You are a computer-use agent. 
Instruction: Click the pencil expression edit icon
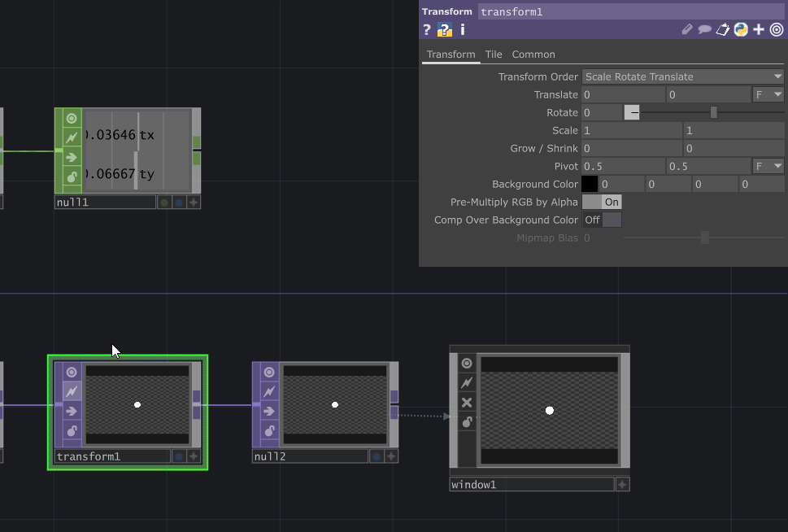click(x=687, y=29)
